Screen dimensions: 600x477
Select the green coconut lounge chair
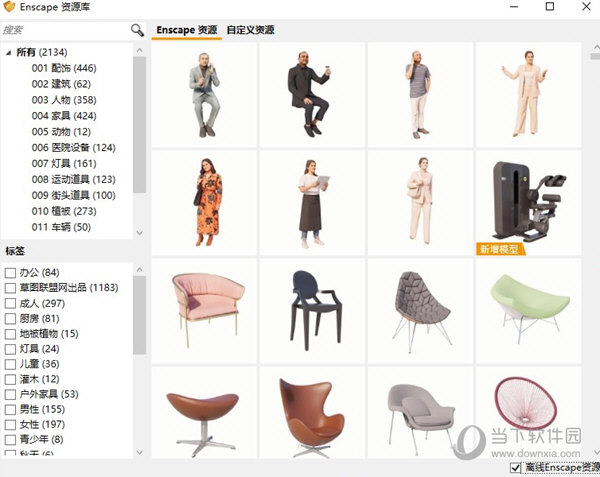pos(528,311)
